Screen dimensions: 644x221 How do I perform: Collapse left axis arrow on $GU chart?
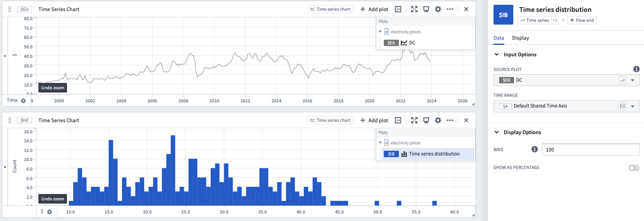(x=5, y=56)
